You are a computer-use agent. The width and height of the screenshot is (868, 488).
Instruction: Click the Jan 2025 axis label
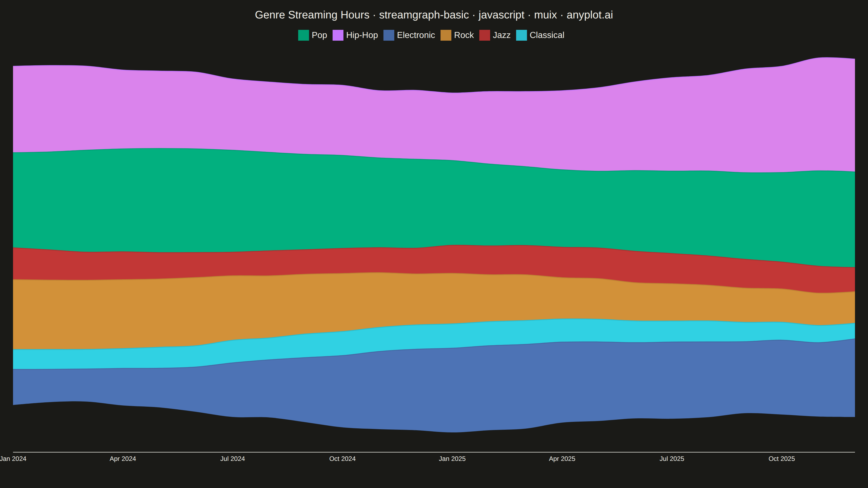tap(452, 459)
